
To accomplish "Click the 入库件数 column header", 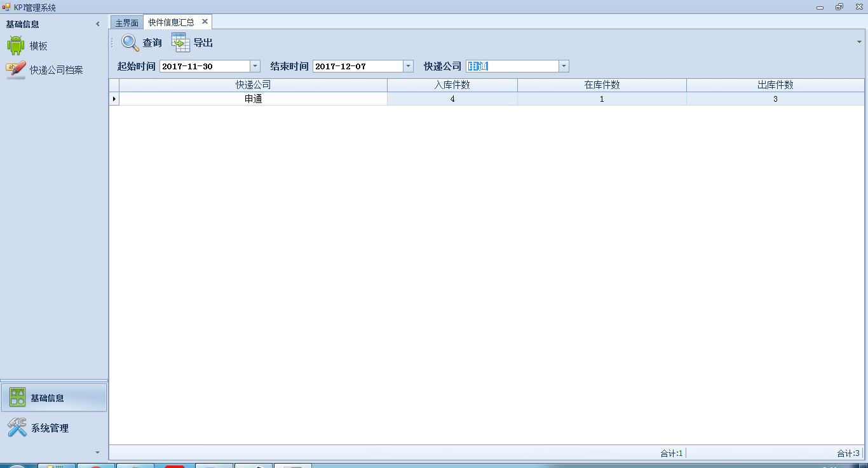I will pyautogui.click(x=452, y=85).
